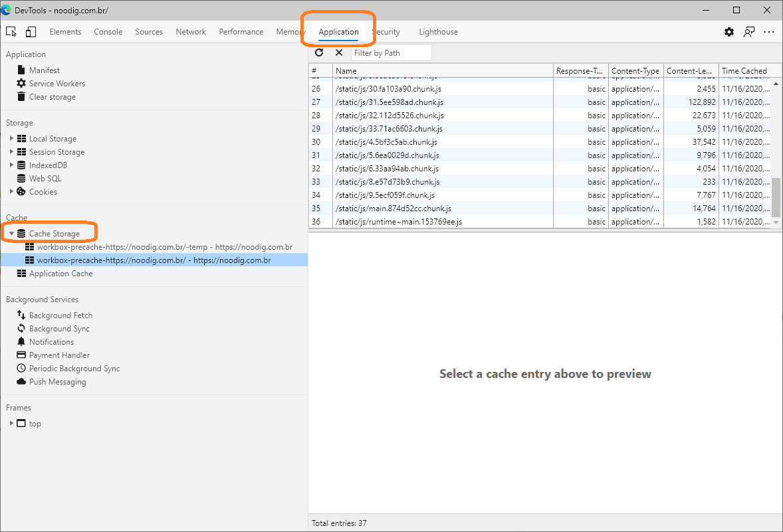This screenshot has width=783, height=532.
Task: Delete selected cache entry X icon
Action: [x=338, y=52]
